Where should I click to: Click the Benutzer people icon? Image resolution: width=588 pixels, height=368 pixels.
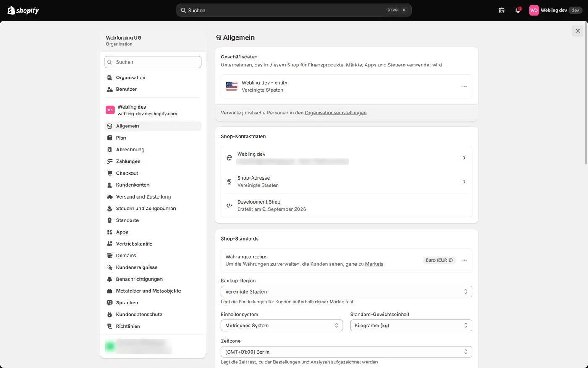tap(110, 89)
